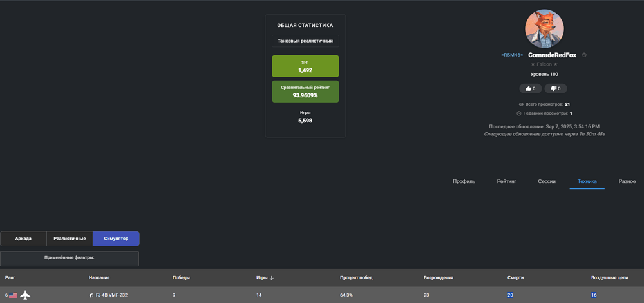The width and height of the screenshot is (644, 303).
Task: Click the highlighted air targets value 16
Action: [x=594, y=295]
